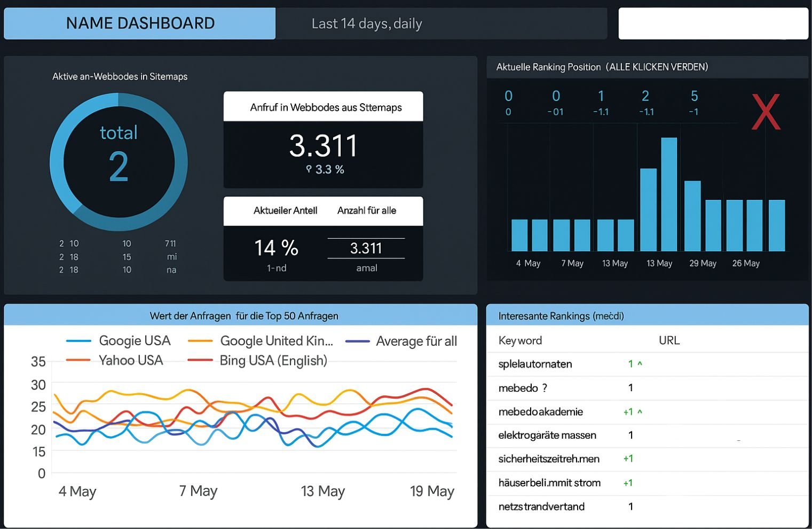Open the elektrogäräte massen keyword row
The width and height of the screenshot is (812, 529).
pyautogui.click(x=547, y=435)
